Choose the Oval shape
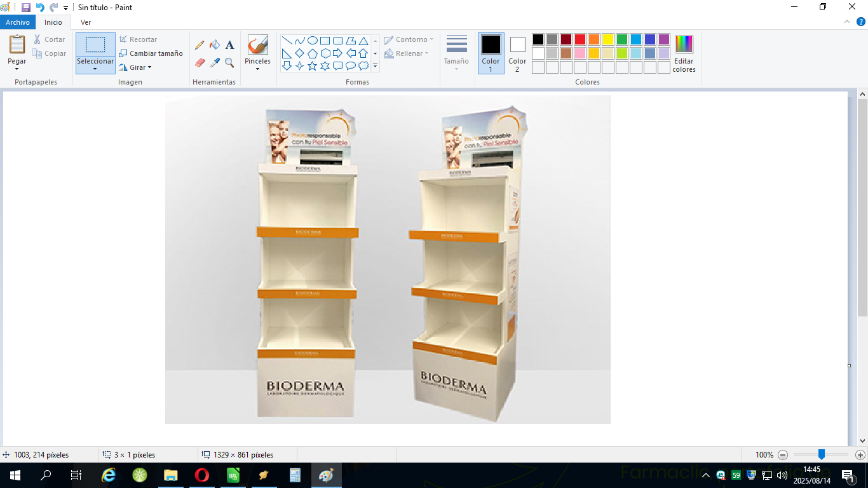This screenshot has width=868, height=488. [312, 41]
